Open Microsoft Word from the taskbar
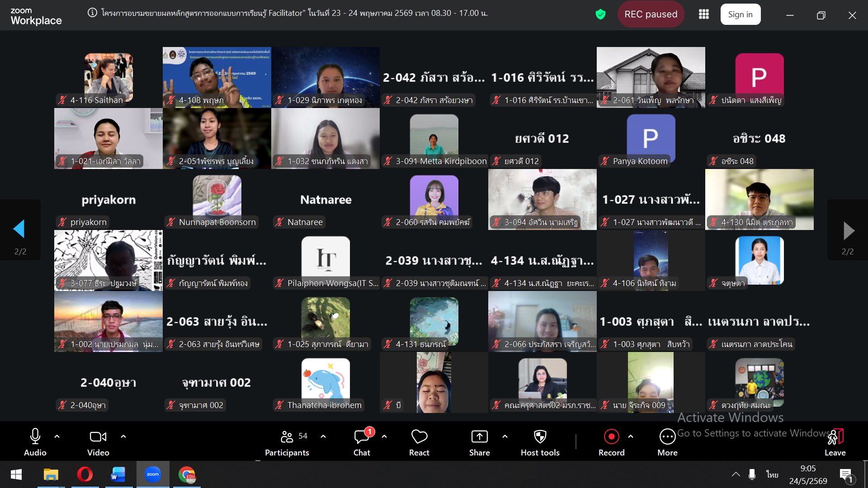 point(118,474)
